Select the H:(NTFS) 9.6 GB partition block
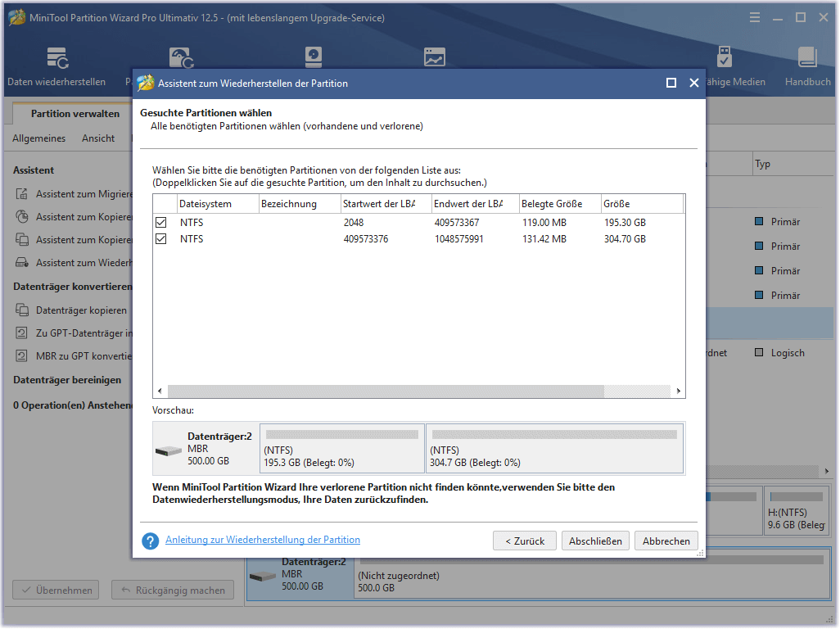840x629 pixels. pos(796,510)
